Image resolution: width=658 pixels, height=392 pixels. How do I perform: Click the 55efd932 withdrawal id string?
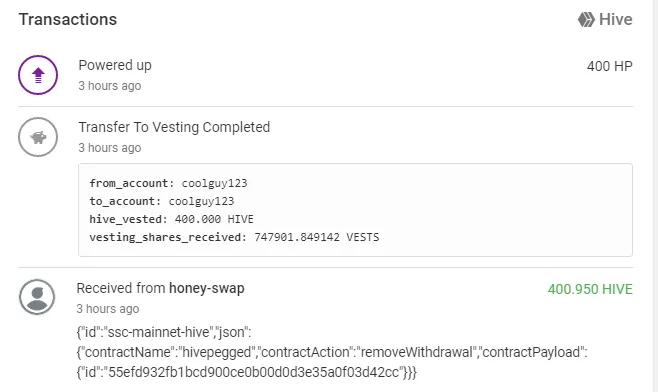click(x=253, y=372)
